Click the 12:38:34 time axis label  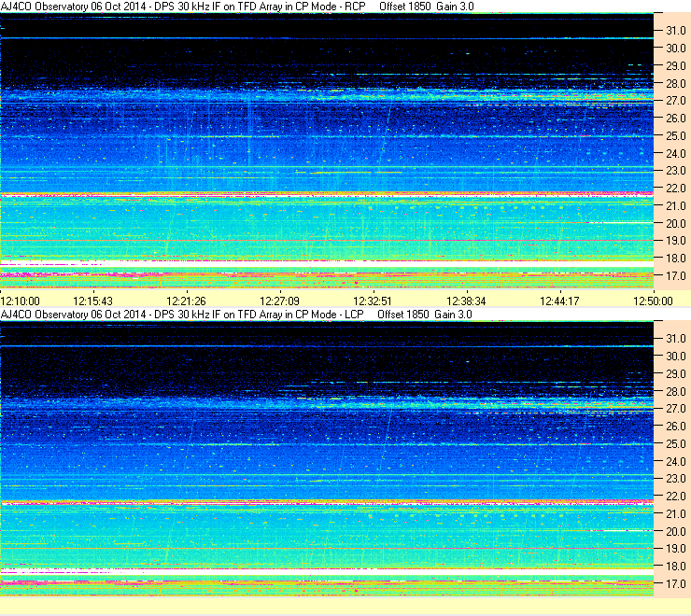[x=466, y=301]
